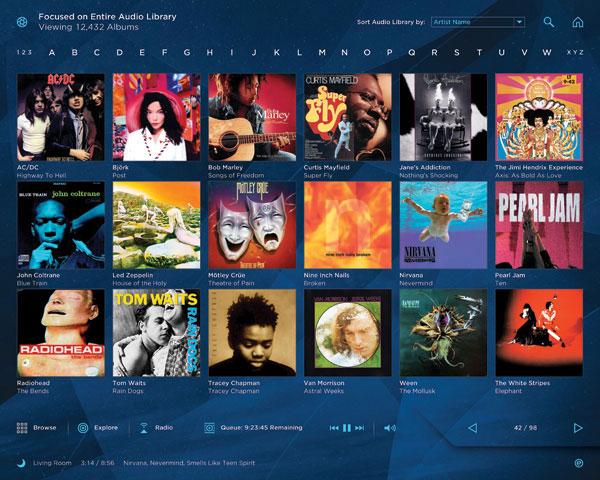
Task: Go to next page arrow
Action: 578,428
